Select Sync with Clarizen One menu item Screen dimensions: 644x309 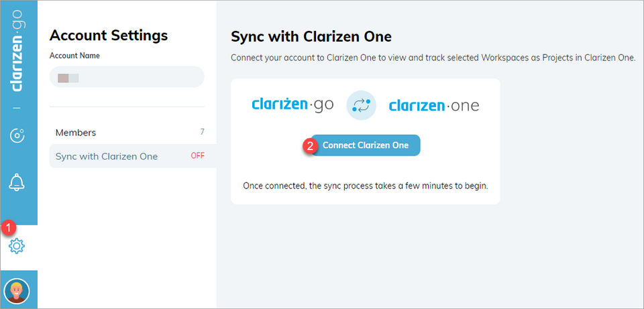click(107, 156)
